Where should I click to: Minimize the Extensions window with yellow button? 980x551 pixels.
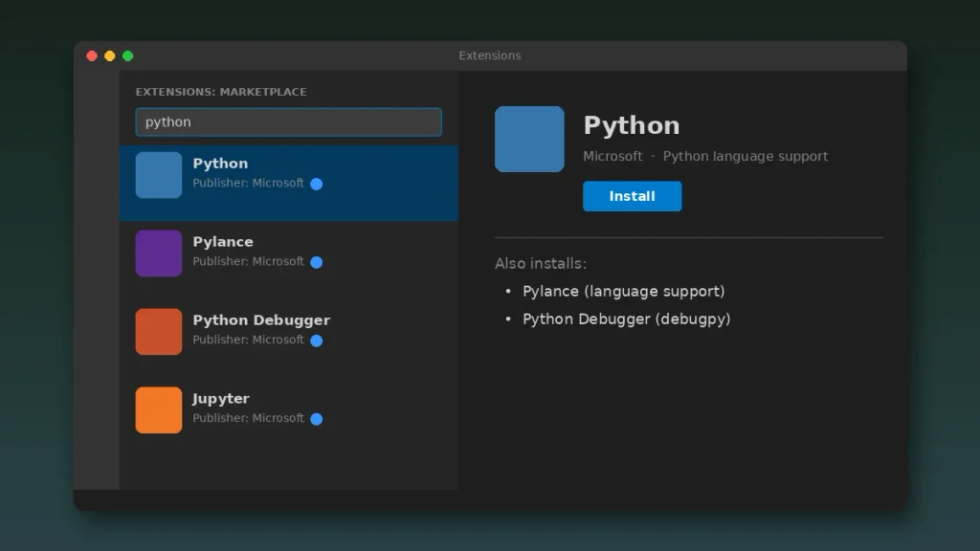110,56
